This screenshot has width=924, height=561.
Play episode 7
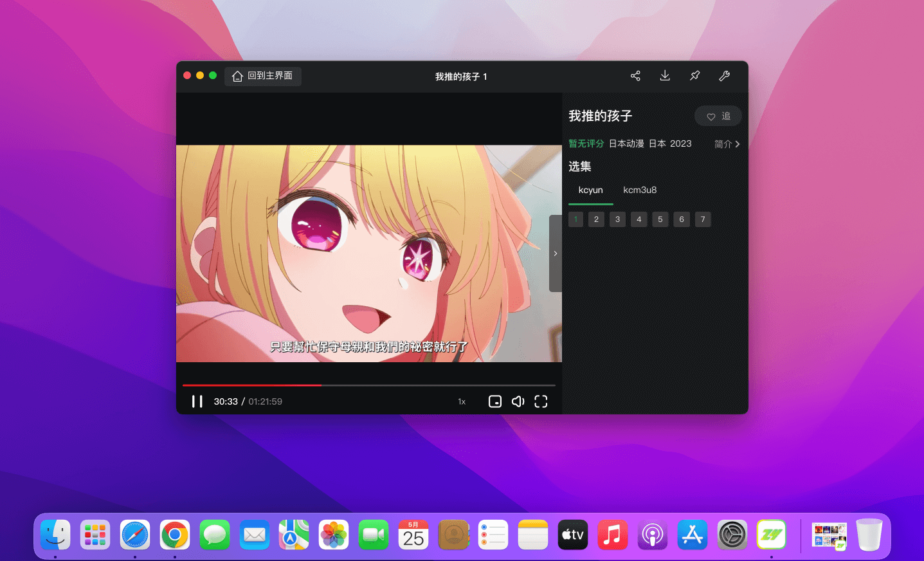click(703, 219)
